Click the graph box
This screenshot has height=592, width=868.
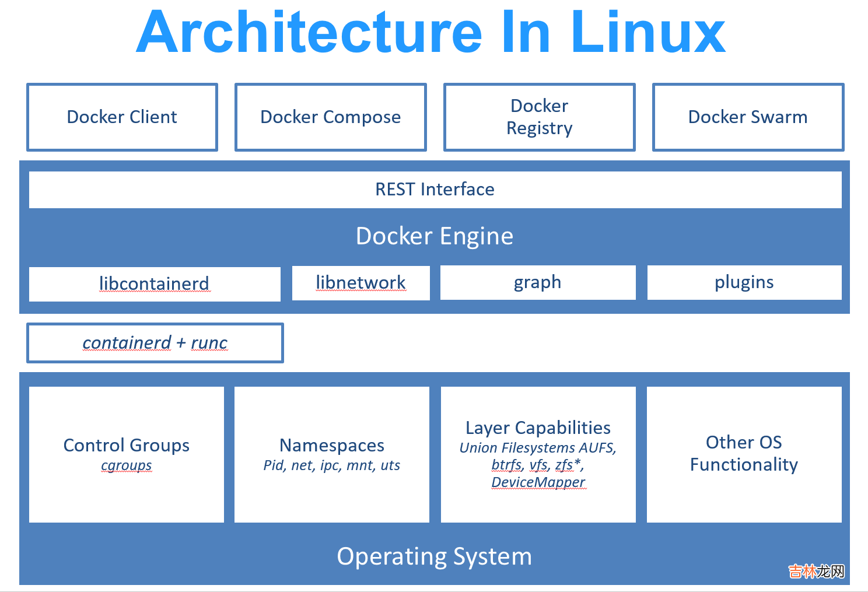(538, 282)
